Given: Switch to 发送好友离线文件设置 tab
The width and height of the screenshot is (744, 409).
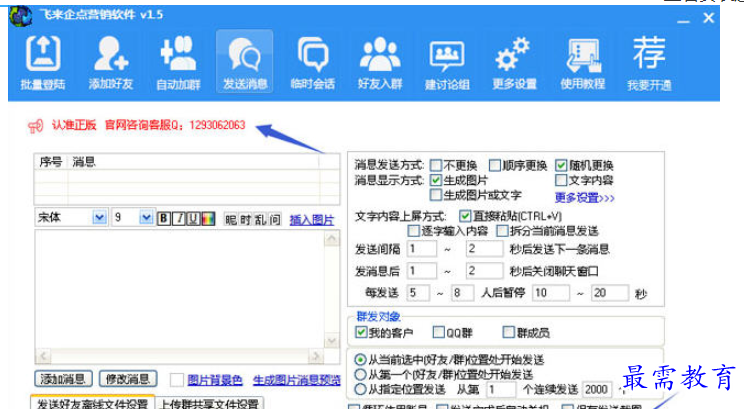Looking at the screenshot, I should (x=93, y=403).
